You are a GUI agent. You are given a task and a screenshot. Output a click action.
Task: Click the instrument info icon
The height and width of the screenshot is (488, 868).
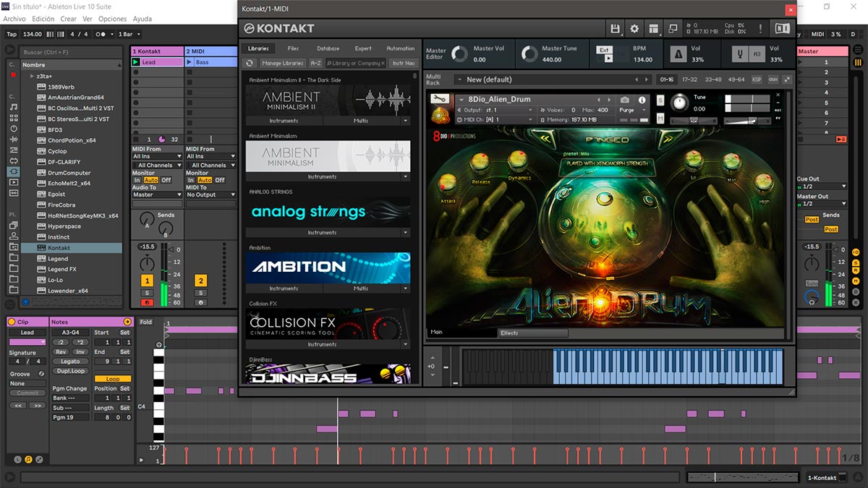tap(641, 100)
